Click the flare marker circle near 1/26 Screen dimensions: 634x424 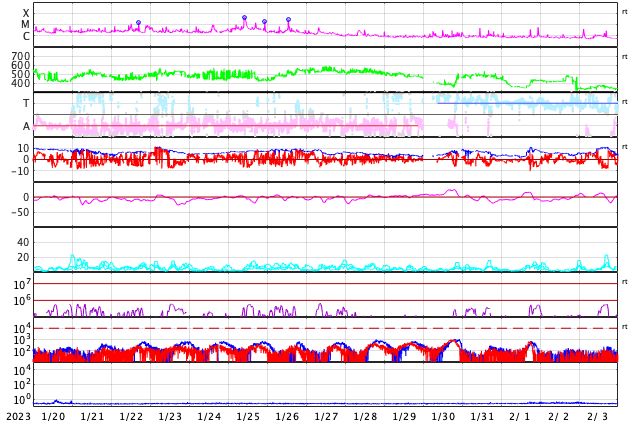[x=288, y=19]
